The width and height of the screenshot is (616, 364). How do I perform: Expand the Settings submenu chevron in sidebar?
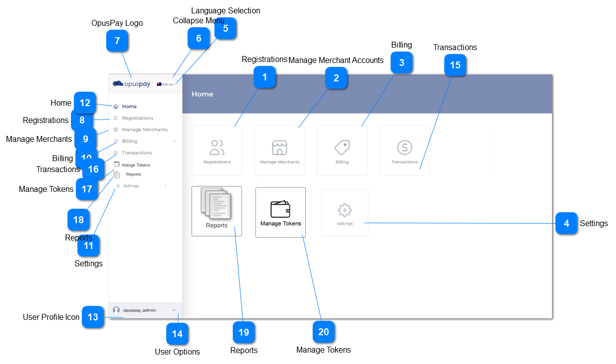click(165, 186)
